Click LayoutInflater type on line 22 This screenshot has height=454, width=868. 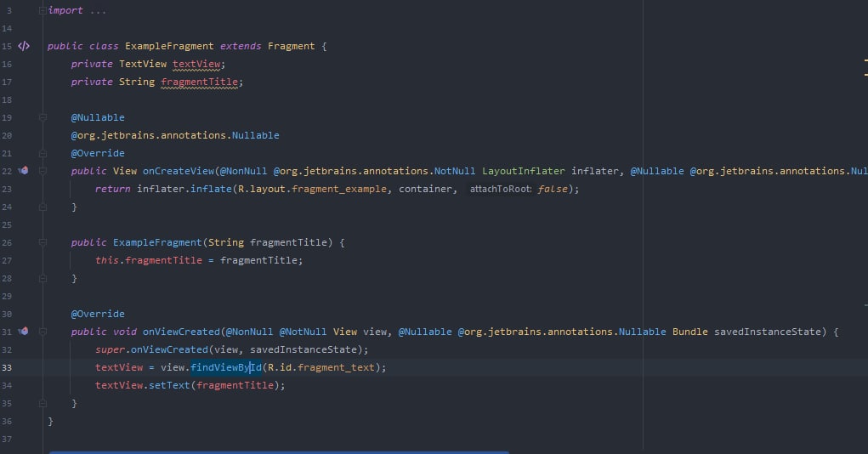524,171
